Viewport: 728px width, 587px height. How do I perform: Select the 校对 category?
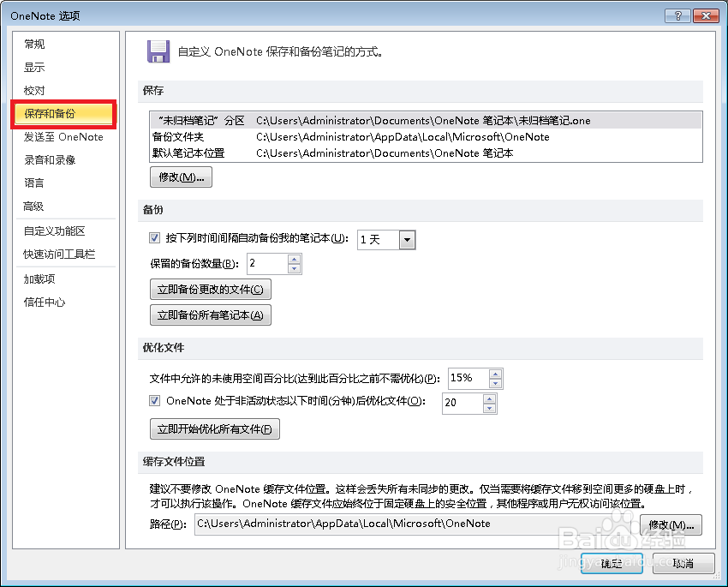click(x=34, y=91)
